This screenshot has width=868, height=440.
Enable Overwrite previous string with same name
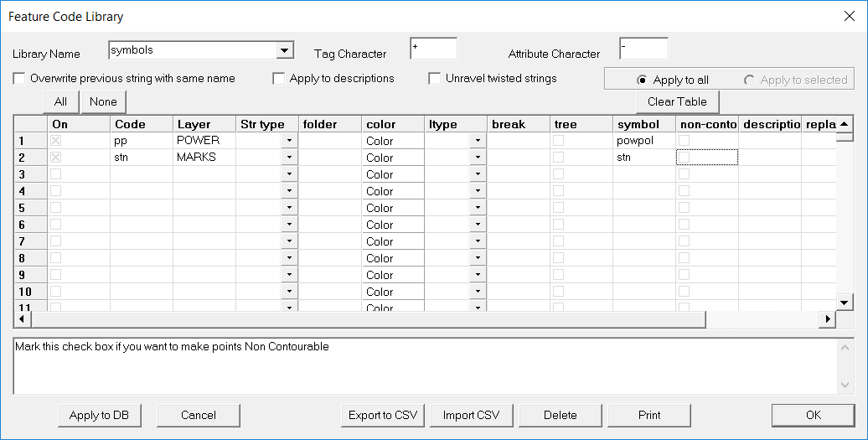[19, 79]
